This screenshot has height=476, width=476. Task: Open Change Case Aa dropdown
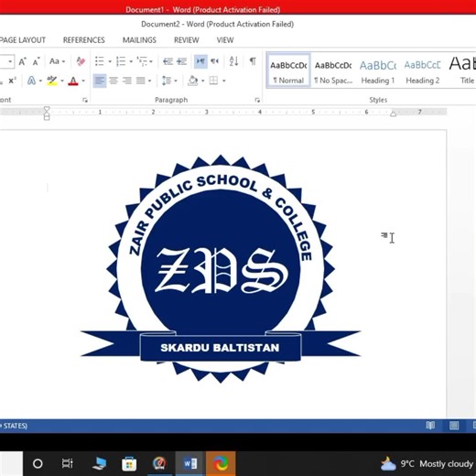point(57,61)
